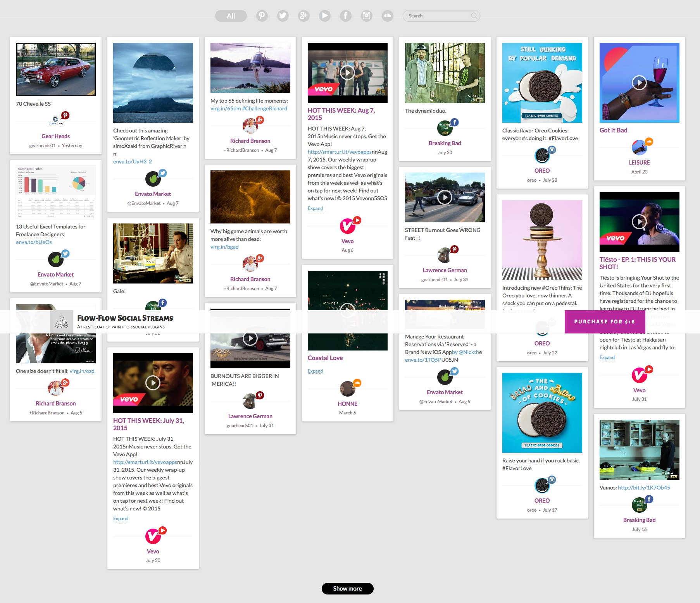Click Lawrence German avatar under BURNOUTS post
Image resolution: width=700 pixels, height=603 pixels.
click(250, 401)
